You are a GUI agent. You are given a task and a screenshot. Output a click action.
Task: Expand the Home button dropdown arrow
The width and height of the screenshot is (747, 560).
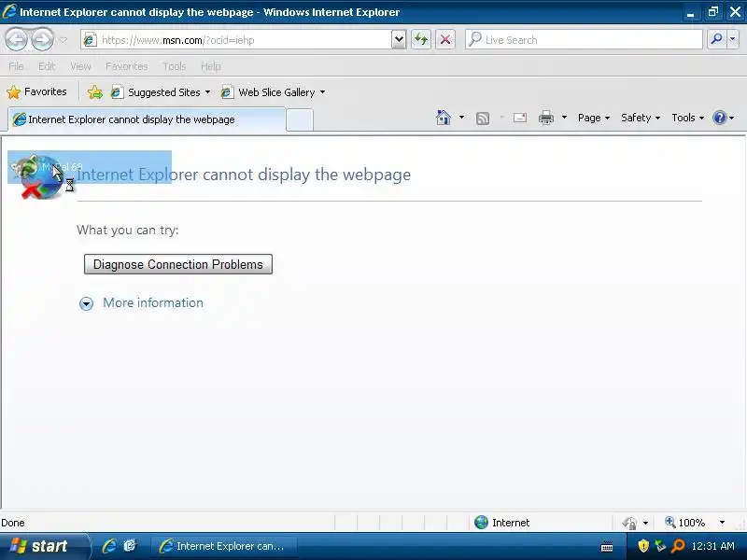click(461, 118)
